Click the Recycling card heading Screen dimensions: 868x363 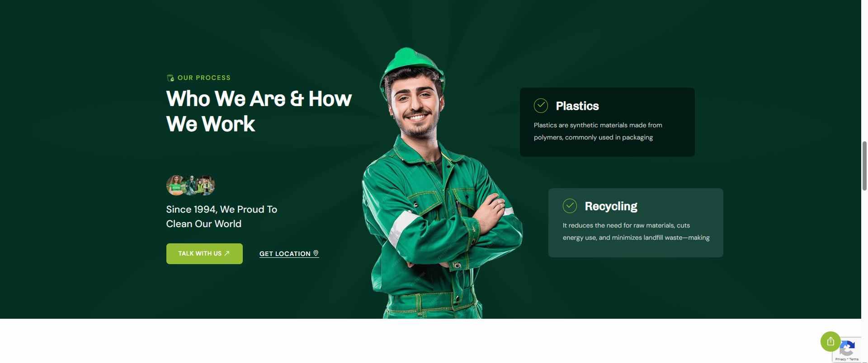click(x=611, y=206)
